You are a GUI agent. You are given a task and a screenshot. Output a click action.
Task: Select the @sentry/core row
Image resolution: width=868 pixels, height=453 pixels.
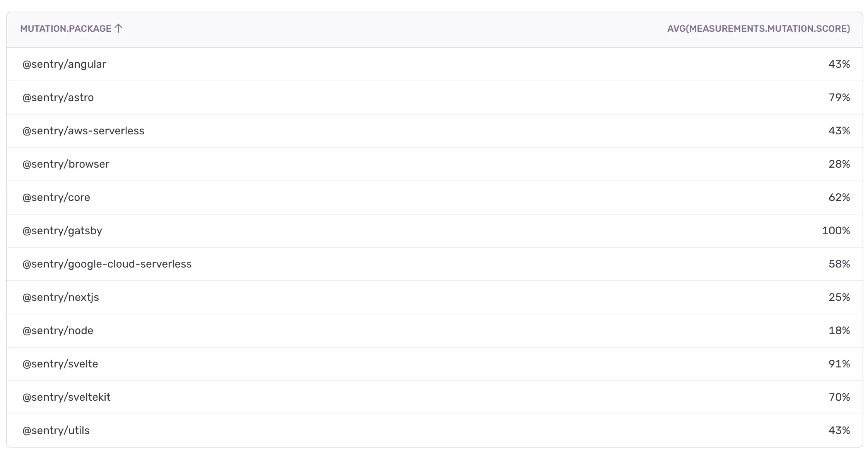[56, 197]
